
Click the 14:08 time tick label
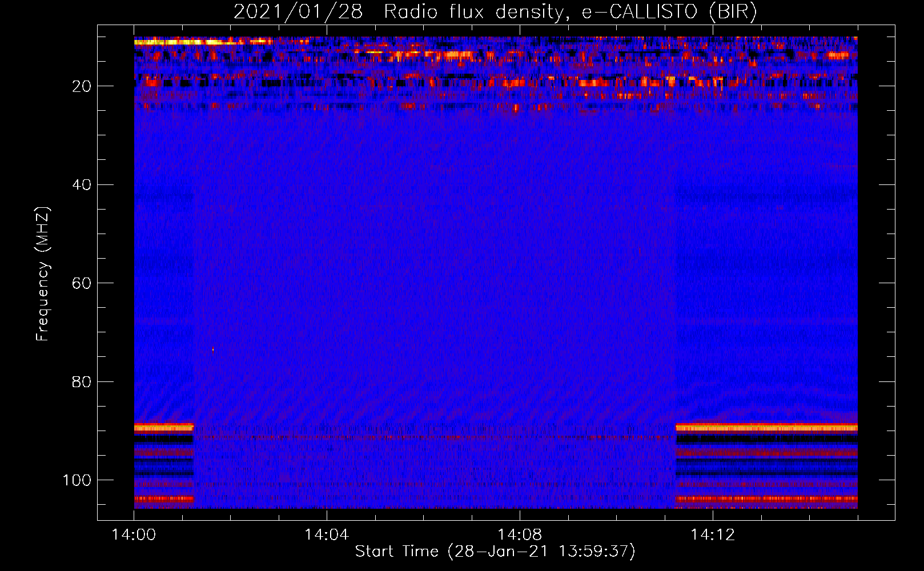pos(520,535)
